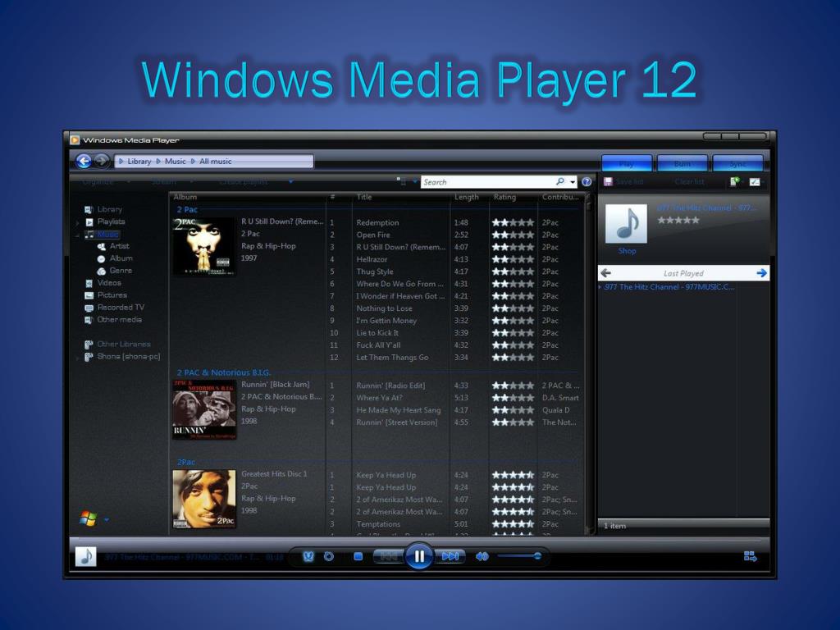Open the Create playlist dropdown arrow
This screenshot has height=630, width=840.
290,182
